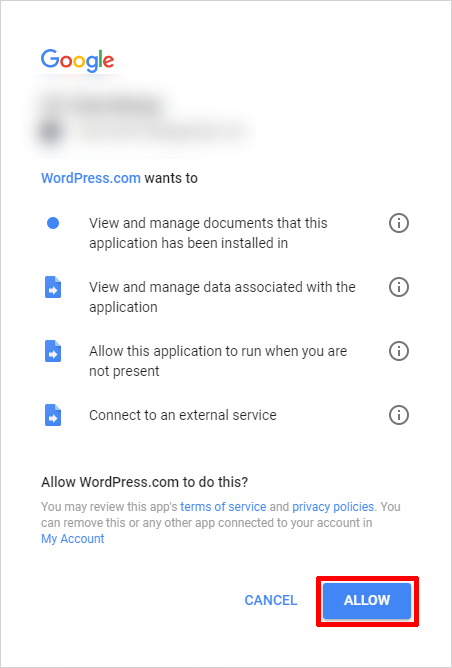Click script icon beside run when not present

pyautogui.click(x=53, y=351)
